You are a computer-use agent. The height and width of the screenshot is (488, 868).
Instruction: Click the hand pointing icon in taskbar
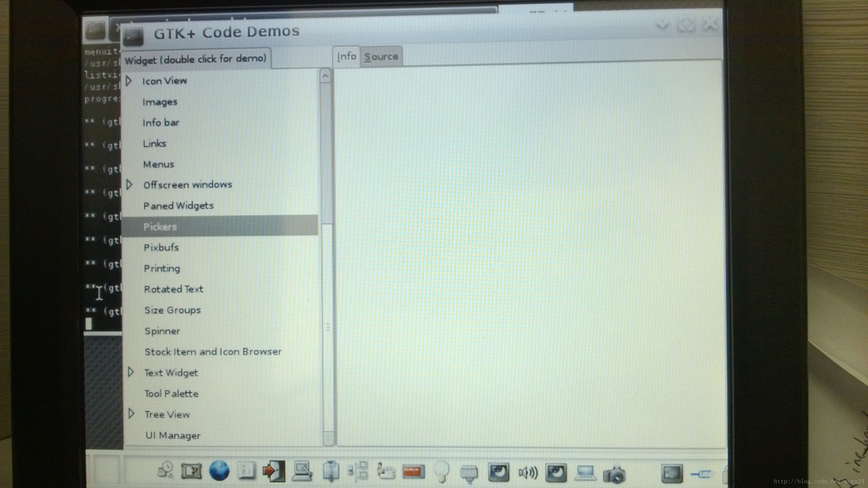(386, 472)
